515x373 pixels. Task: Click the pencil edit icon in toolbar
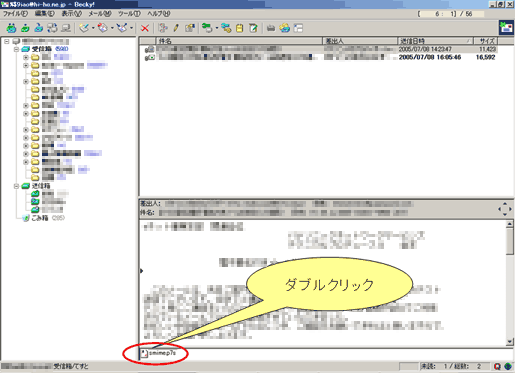[x=176, y=28]
